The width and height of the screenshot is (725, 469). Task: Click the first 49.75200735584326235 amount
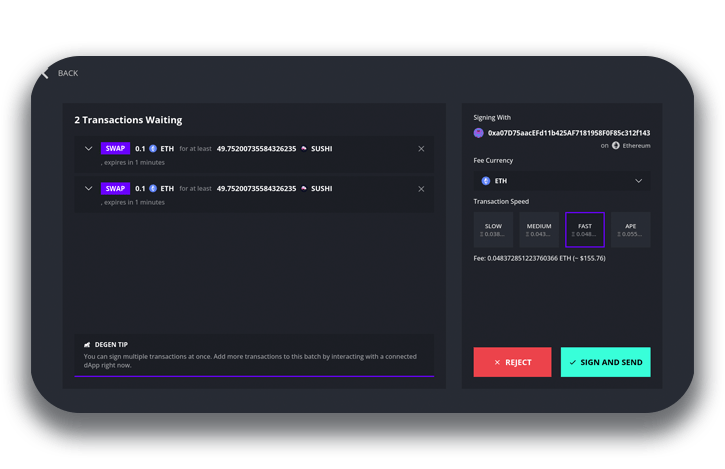pyautogui.click(x=256, y=148)
